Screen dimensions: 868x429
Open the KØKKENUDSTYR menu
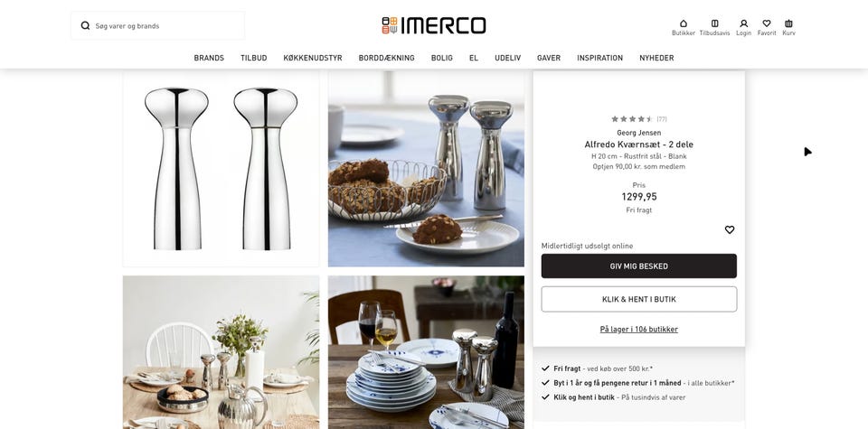[x=313, y=58]
